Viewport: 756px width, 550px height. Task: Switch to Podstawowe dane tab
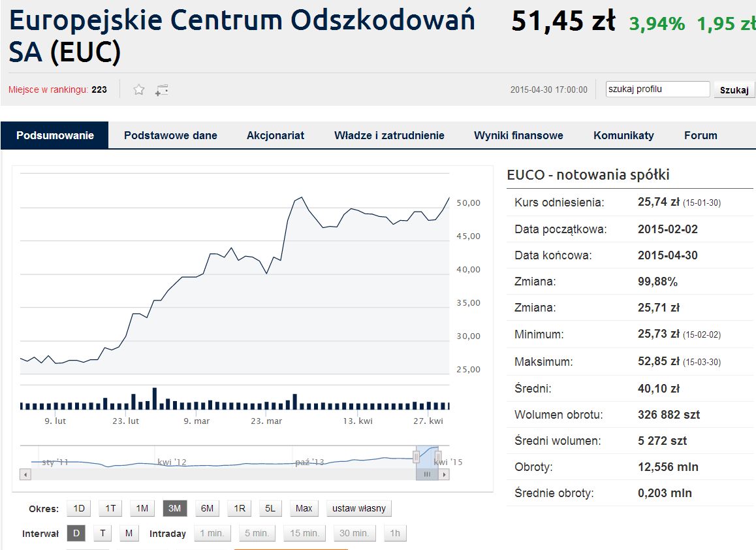[170, 136]
